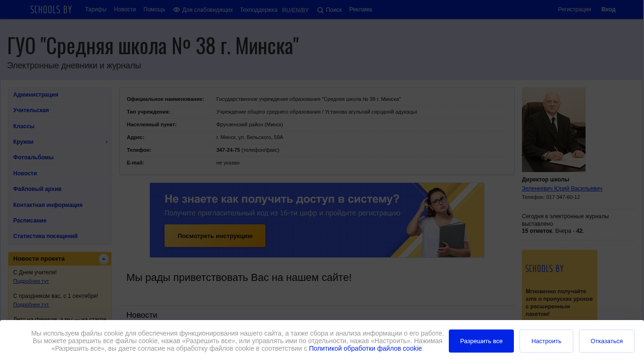Collapse the Новости проекта panel arrow
The width and height of the screenshot is (644, 362).
click(x=104, y=259)
